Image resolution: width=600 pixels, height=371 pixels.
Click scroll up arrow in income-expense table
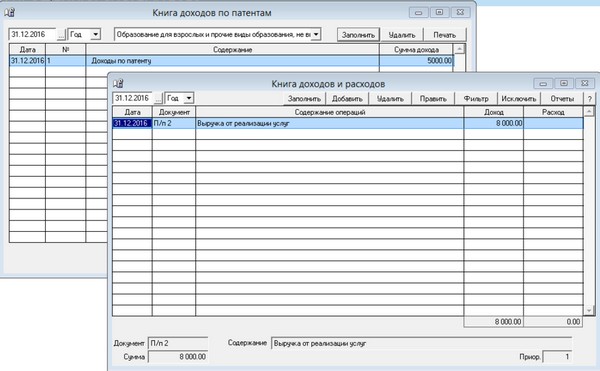pyautogui.click(x=589, y=112)
